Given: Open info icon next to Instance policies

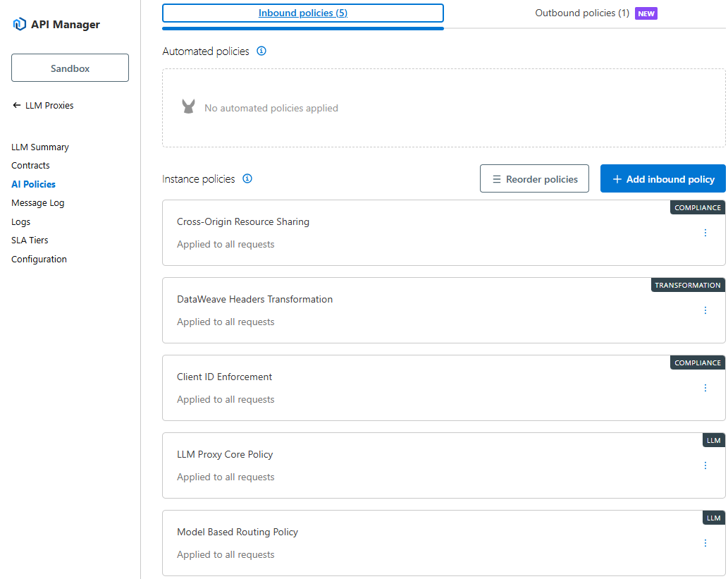Looking at the screenshot, I should (x=247, y=178).
